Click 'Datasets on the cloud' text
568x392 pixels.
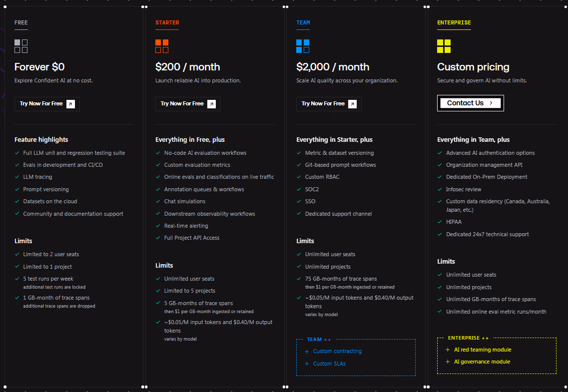click(x=50, y=201)
